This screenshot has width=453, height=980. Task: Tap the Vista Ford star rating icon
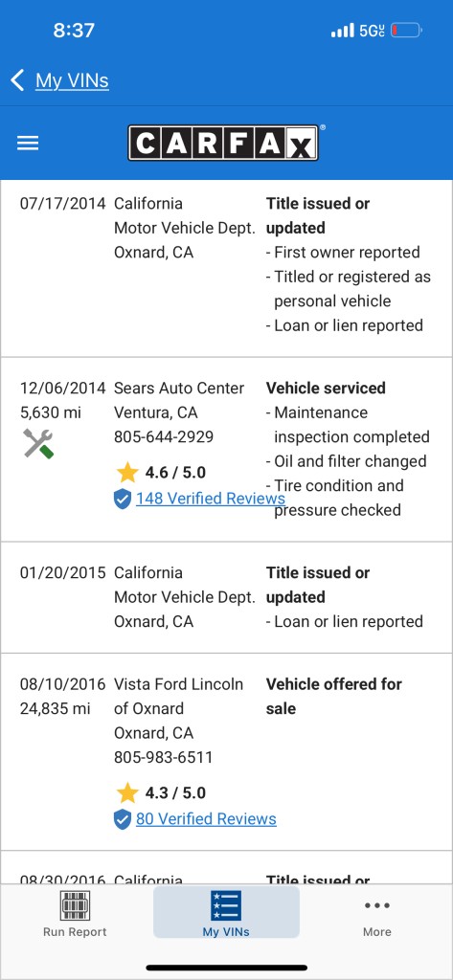pyautogui.click(x=127, y=793)
